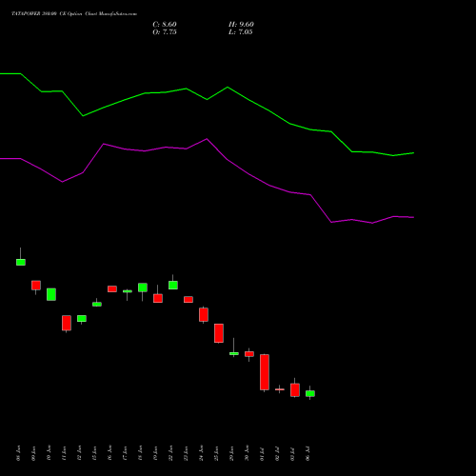Click the red candle for 25 Jun
Image resolution: width=476 pixels, height=476 pixels.
[219, 333]
